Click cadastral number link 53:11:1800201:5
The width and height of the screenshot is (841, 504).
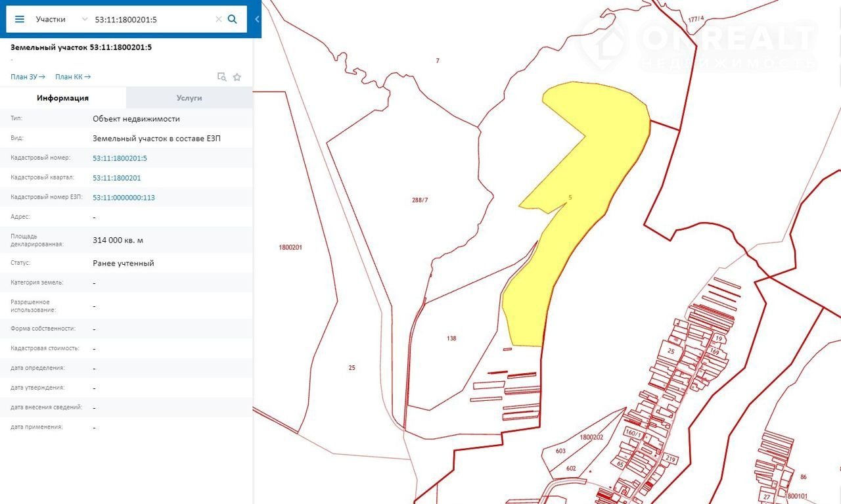point(120,158)
